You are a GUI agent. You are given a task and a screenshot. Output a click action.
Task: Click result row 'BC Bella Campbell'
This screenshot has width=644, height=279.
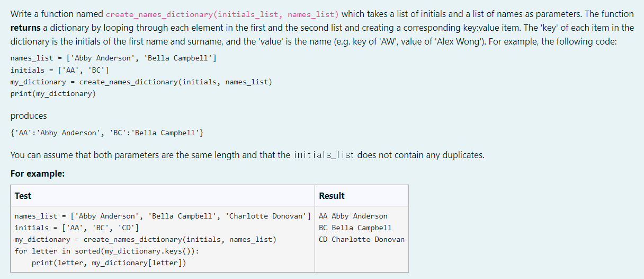355,228
